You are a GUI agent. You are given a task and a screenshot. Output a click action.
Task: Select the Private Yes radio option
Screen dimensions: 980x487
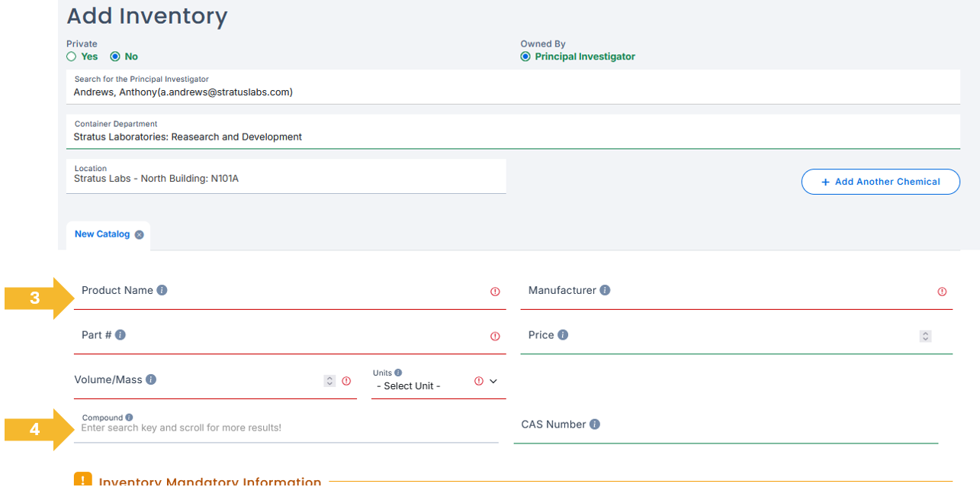pos(71,56)
